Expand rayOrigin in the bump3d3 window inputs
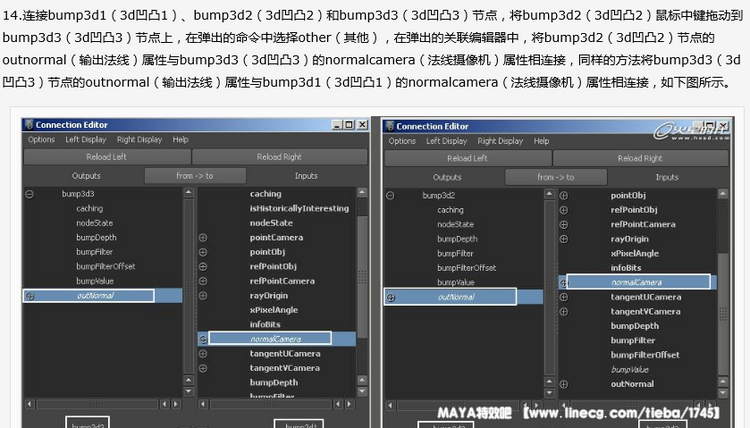The image size is (750, 428). (x=203, y=296)
